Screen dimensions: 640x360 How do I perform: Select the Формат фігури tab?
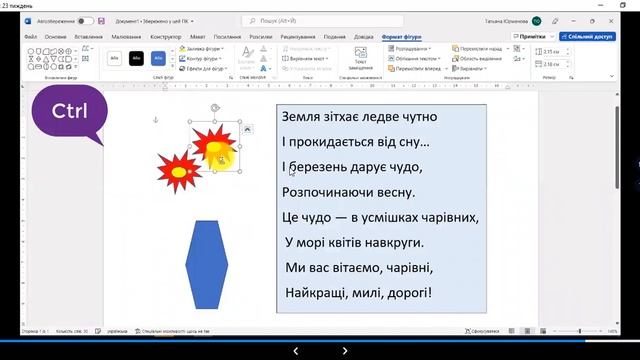pos(402,37)
